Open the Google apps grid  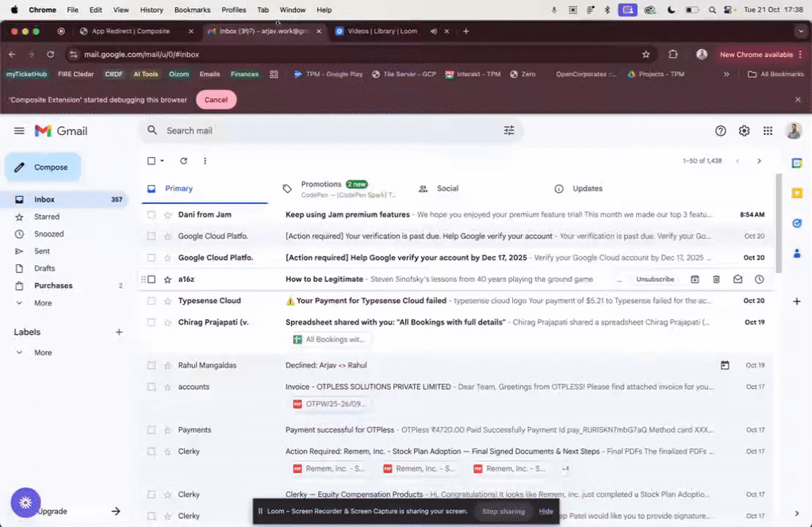(768, 131)
